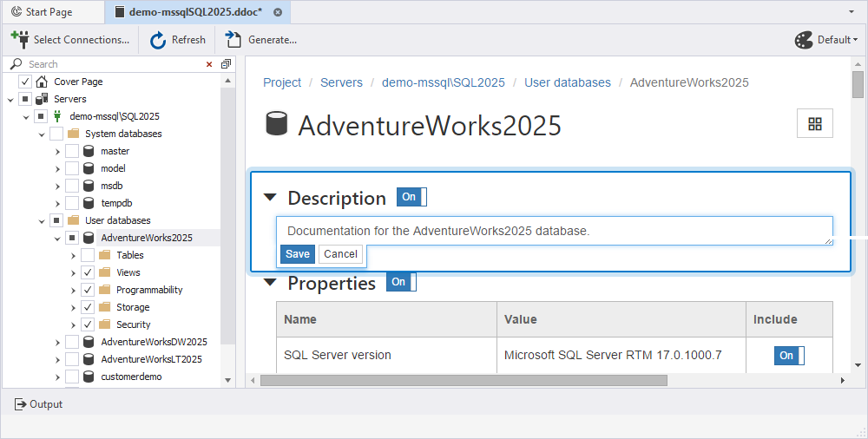The height and width of the screenshot is (439, 868).
Task: Save the description text
Action: [x=297, y=254]
